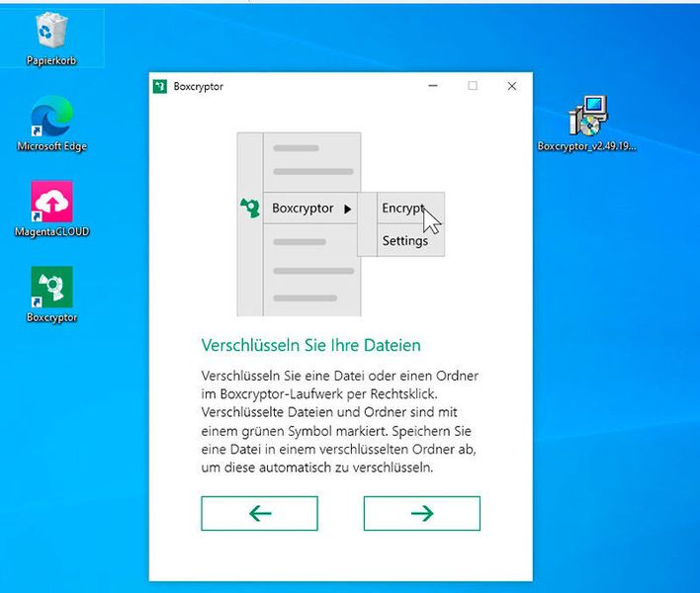Open the Papierkorb recycle bin icon
This screenshot has height=593, width=700.
(51, 31)
